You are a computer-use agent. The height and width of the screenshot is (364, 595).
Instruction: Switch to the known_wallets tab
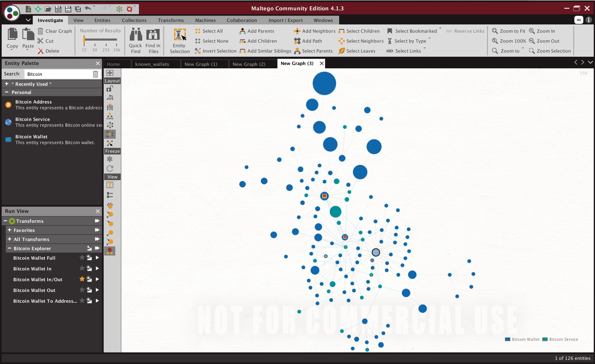(x=152, y=63)
